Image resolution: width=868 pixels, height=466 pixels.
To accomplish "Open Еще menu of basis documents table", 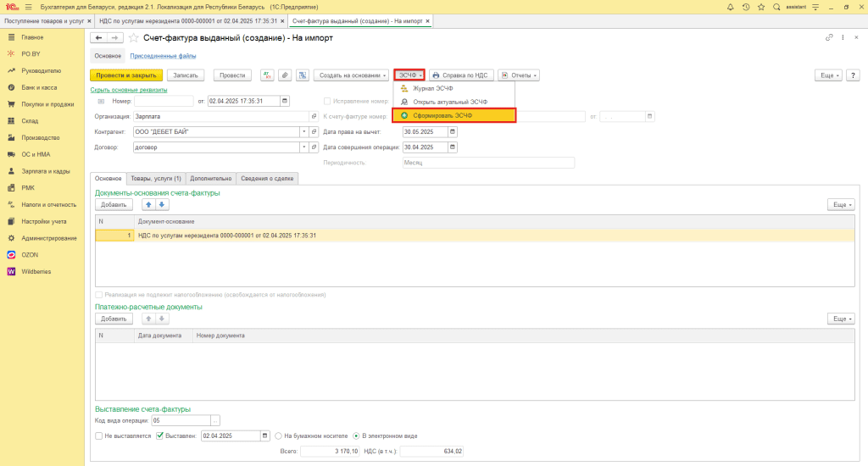I will coord(841,205).
